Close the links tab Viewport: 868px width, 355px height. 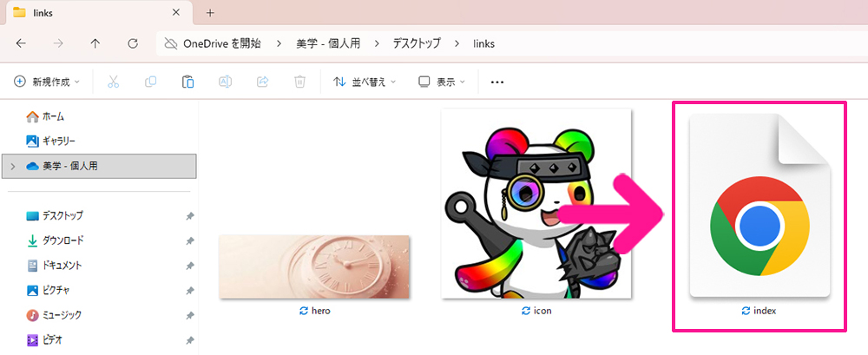pyautogui.click(x=176, y=13)
